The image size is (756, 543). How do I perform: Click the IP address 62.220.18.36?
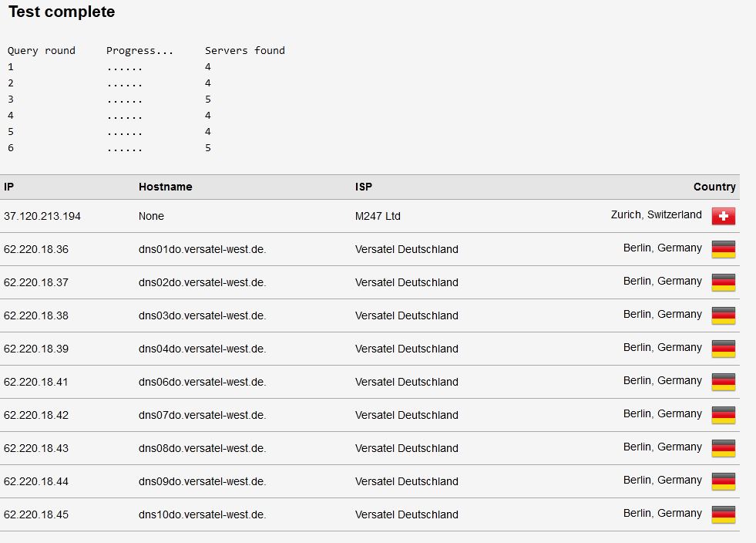(36, 250)
